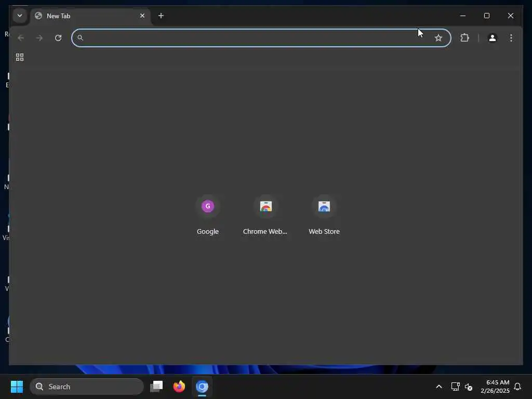Click the taskbar Search box
The width and height of the screenshot is (532, 399).
point(87,387)
